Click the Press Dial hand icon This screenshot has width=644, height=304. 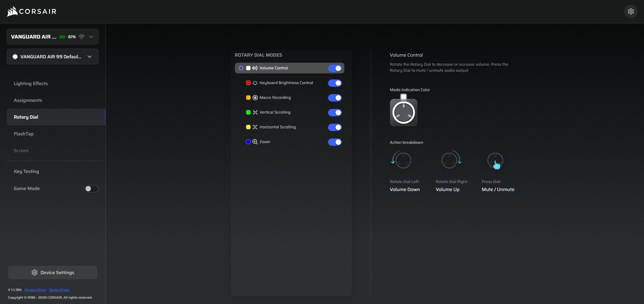(x=496, y=161)
